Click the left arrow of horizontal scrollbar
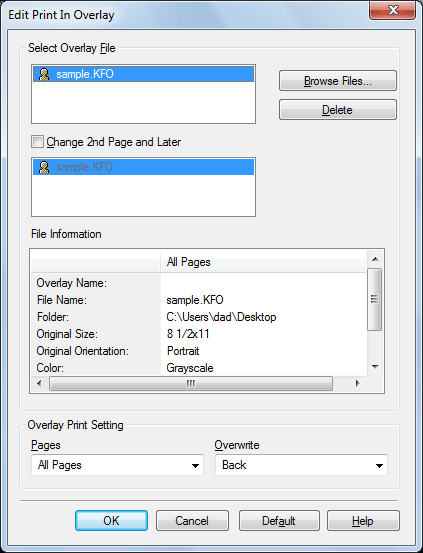Viewport: 423px width, 553px height. [39, 383]
